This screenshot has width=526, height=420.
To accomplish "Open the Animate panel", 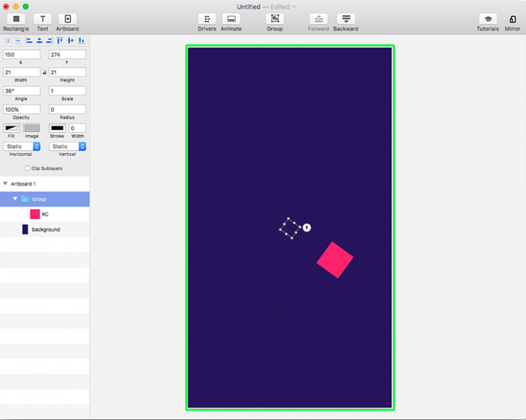I will 231,19.
